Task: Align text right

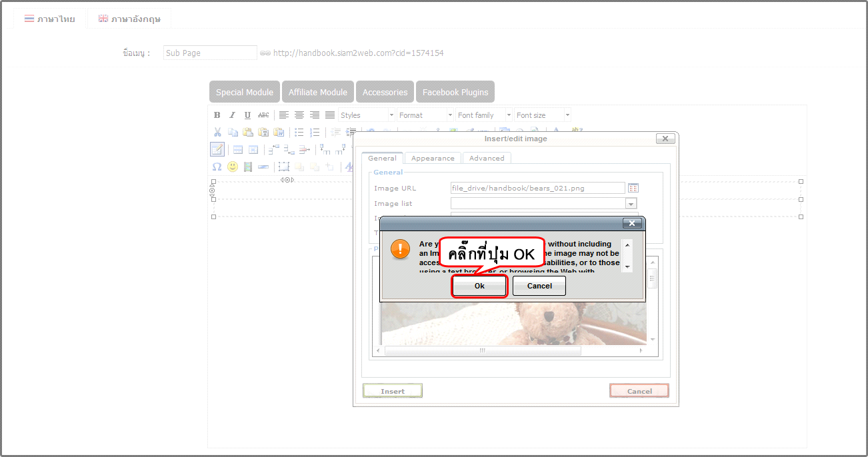Action: [x=315, y=115]
